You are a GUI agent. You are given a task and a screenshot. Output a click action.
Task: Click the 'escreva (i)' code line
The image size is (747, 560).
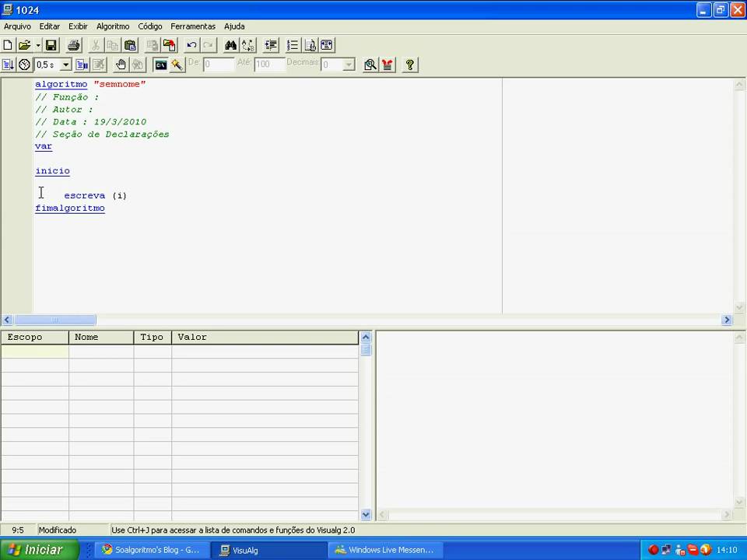click(95, 195)
